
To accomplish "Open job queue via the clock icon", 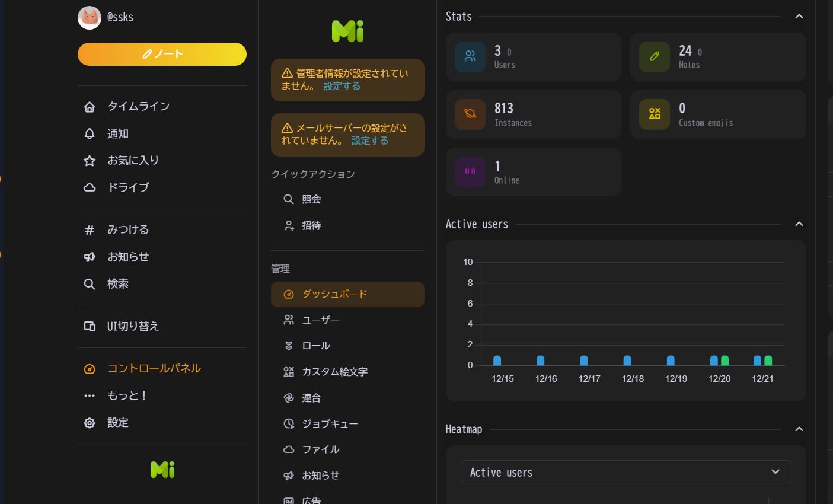I will [289, 423].
